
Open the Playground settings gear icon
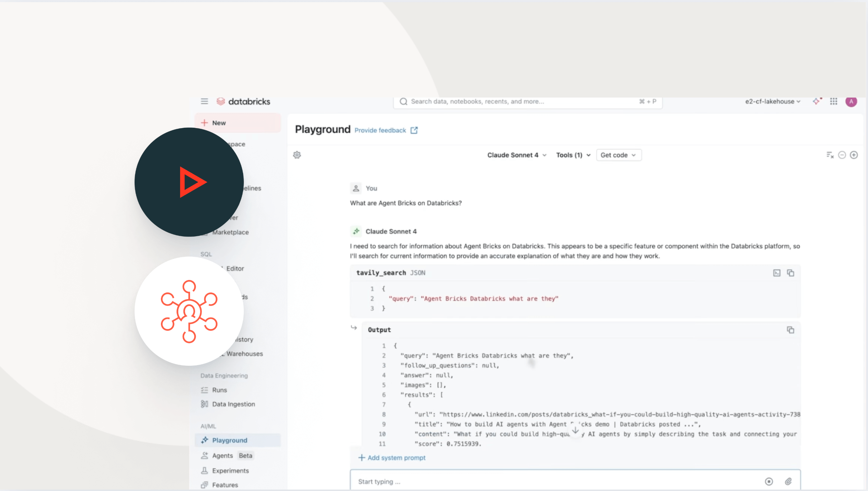[297, 155]
